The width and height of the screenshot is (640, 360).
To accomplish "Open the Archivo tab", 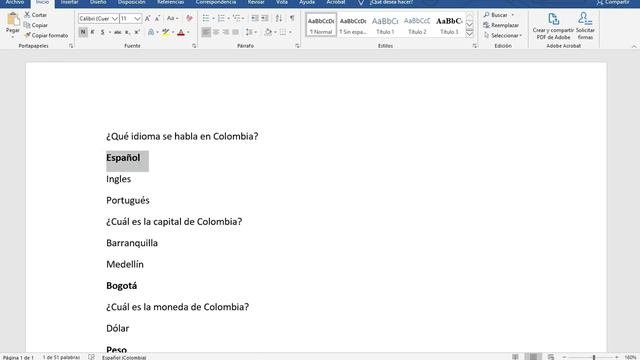I will (15, 2).
